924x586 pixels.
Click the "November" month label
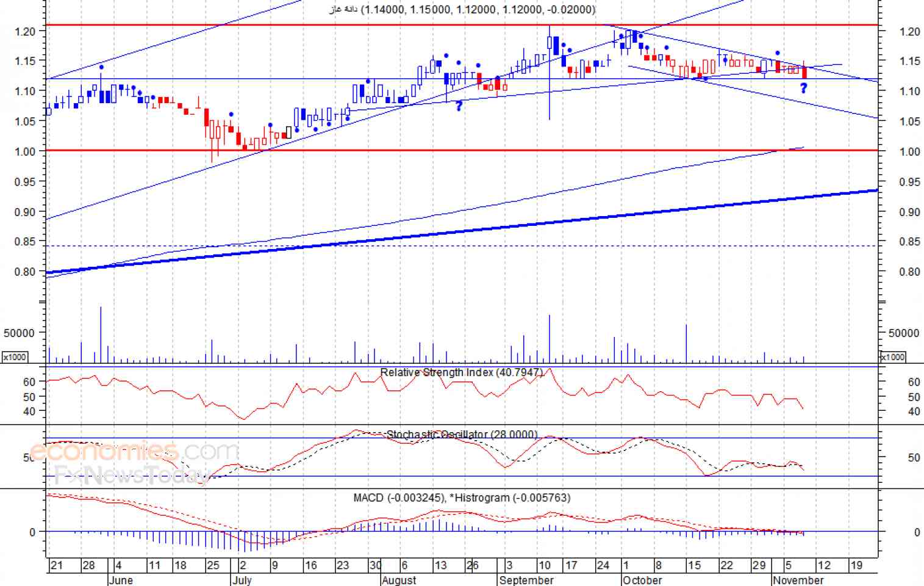tap(798, 580)
